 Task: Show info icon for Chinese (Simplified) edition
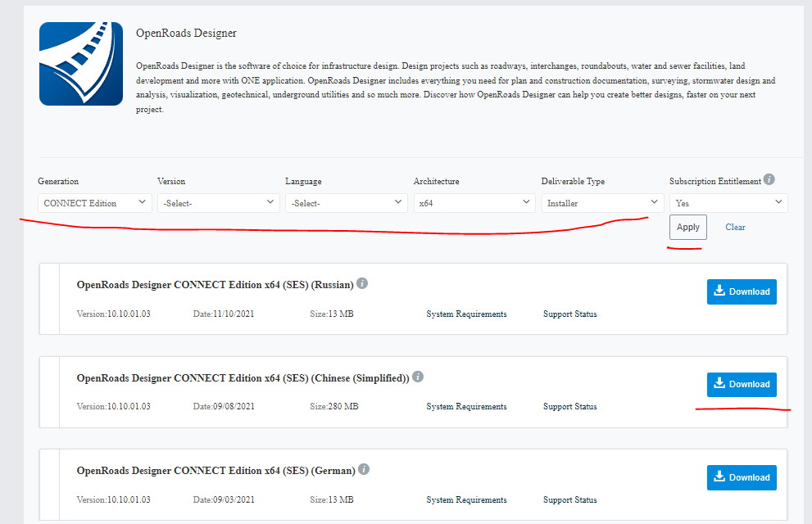pyautogui.click(x=418, y=377)
